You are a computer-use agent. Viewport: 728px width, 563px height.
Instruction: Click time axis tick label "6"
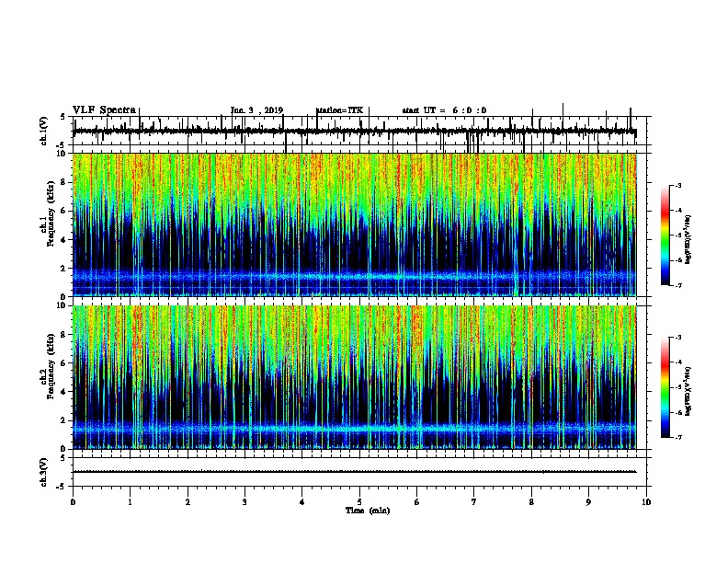[x=417, y=502]
